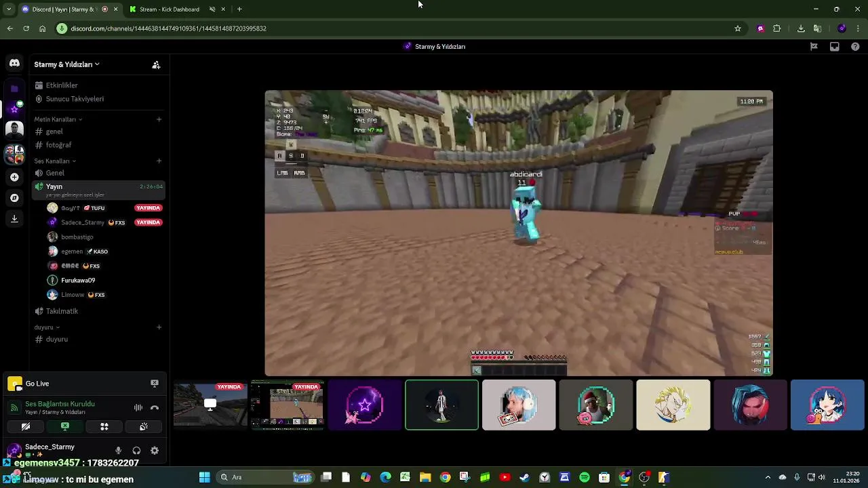Open Steam from the taskbar
Screen dimensions: 868x488
[524, 477]
